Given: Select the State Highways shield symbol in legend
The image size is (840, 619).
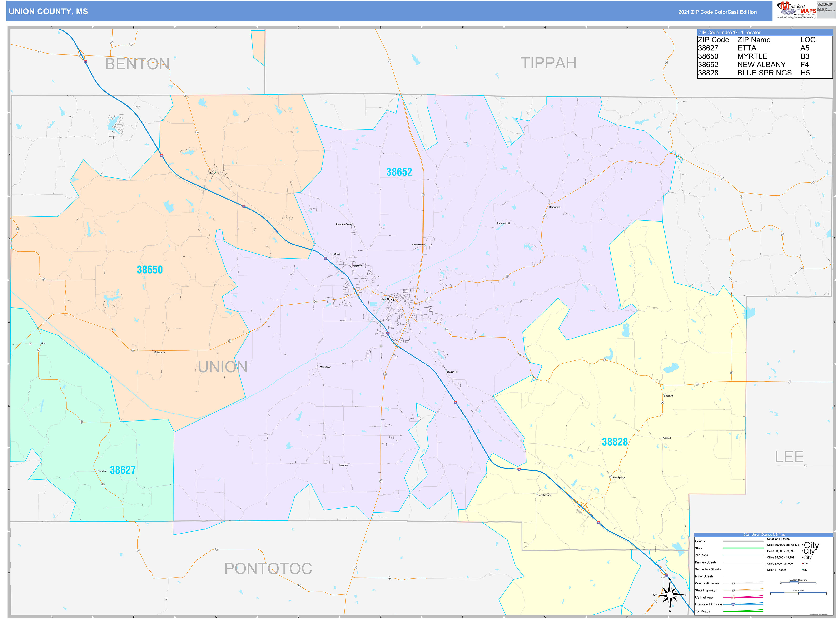Looking at the screenshot, I should coord(733,590).
